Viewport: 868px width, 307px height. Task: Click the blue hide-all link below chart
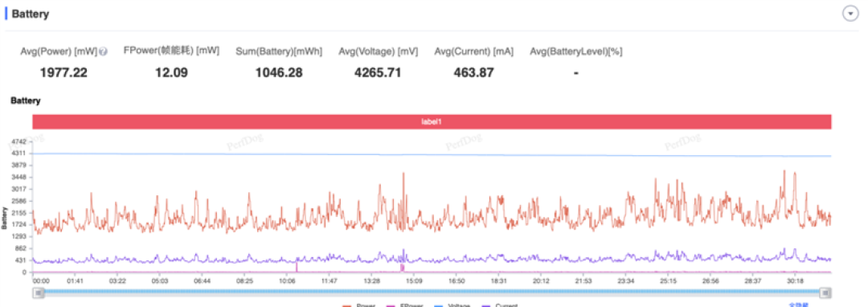[799, 305]
